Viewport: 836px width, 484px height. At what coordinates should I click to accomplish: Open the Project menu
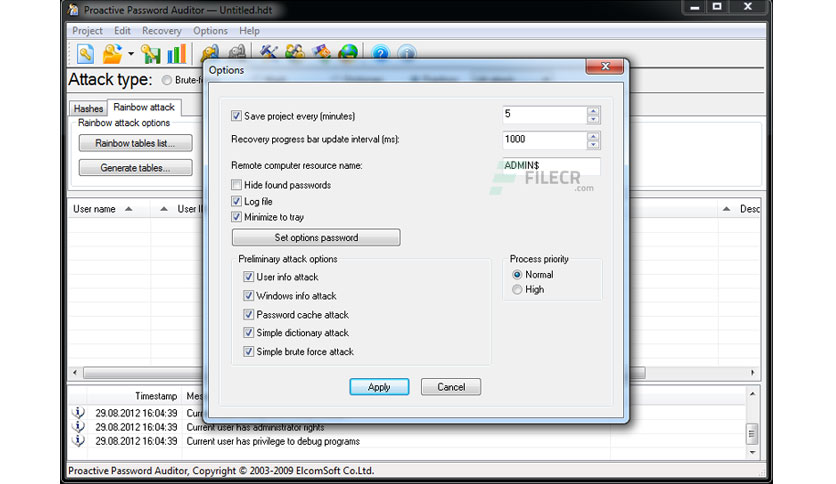point(87,31)
